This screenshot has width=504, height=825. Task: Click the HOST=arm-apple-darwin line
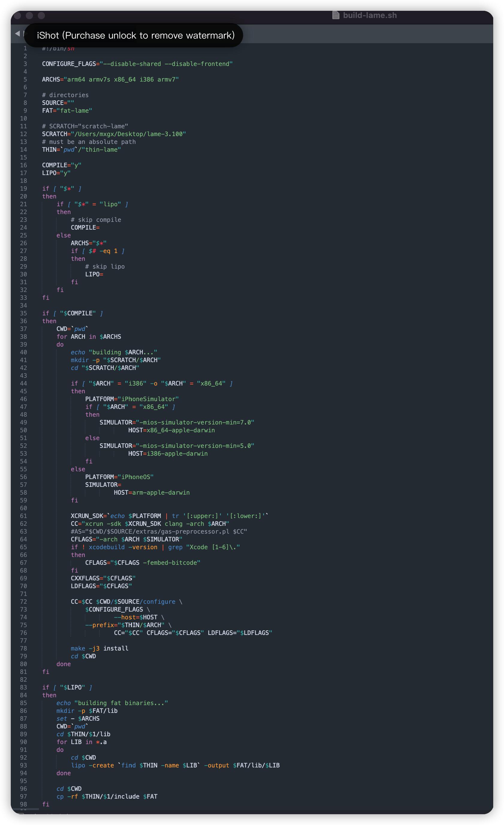point(152,493)
